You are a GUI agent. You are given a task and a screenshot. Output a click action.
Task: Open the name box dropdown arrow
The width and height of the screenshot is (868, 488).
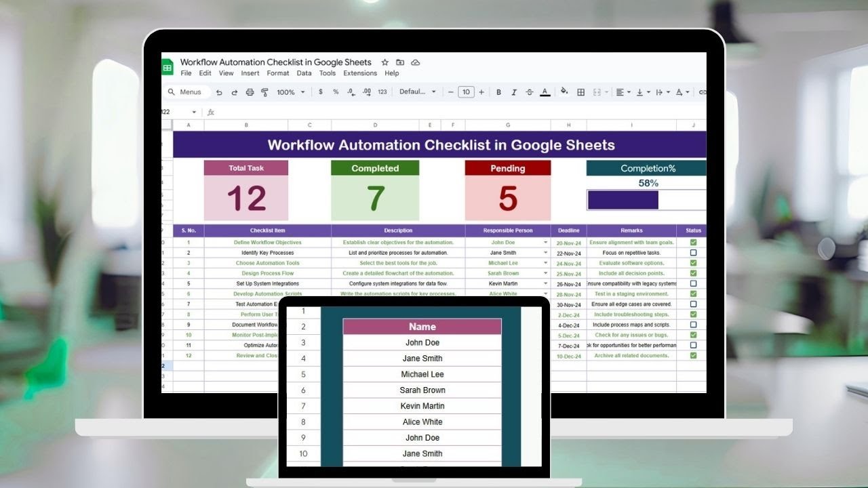coord(194,113)
